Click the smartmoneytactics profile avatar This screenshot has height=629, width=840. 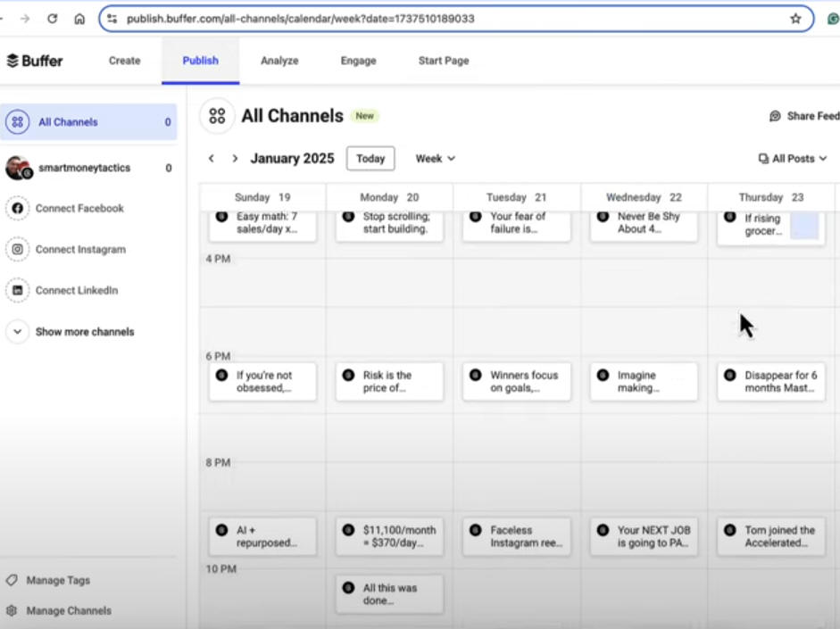click(x=18, y=168)
